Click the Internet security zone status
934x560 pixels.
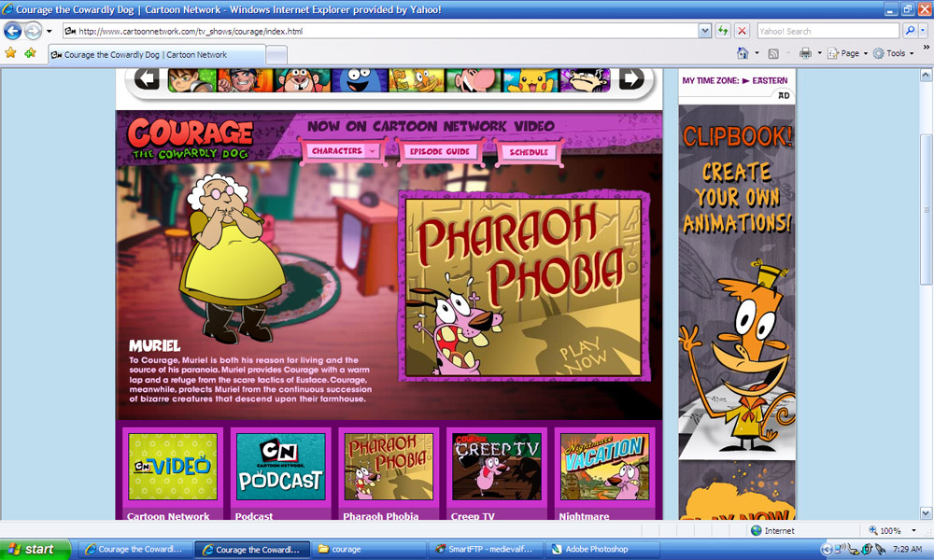772,530
